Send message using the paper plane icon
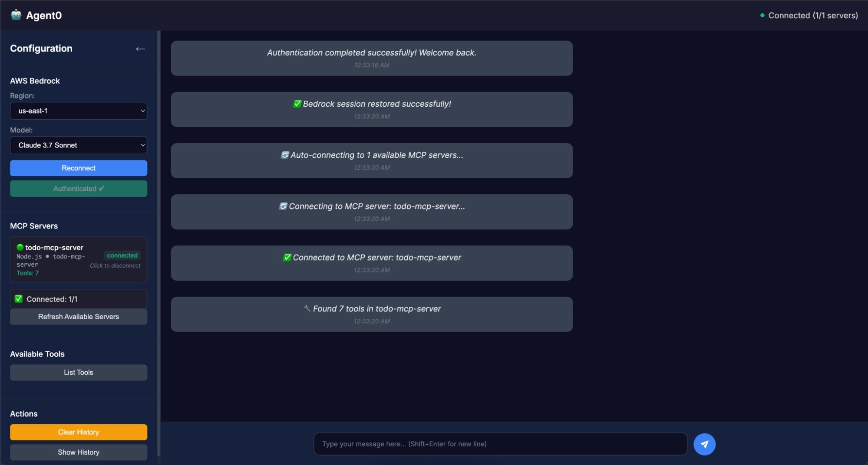 pos(705,444)
